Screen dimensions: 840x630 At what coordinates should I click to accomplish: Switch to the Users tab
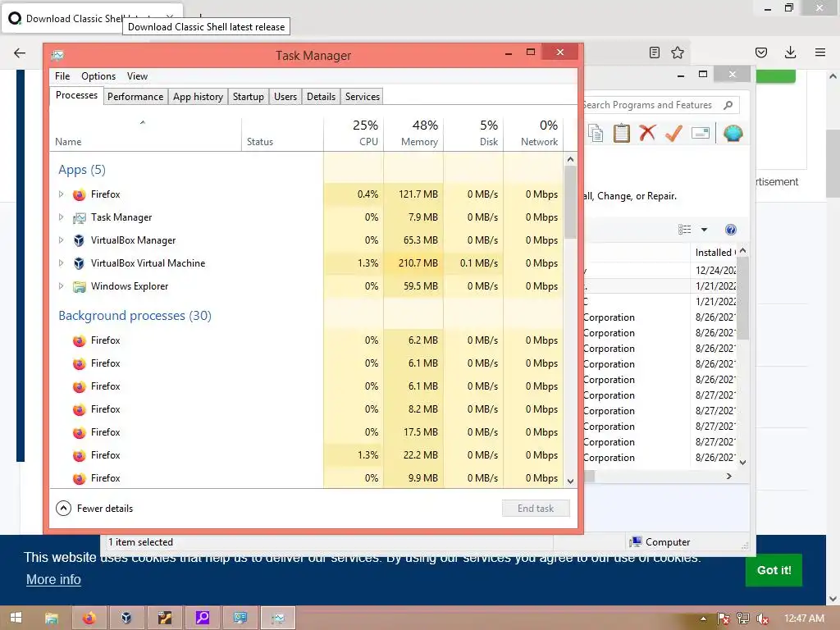pyautogui.click(x=285, y=97)
